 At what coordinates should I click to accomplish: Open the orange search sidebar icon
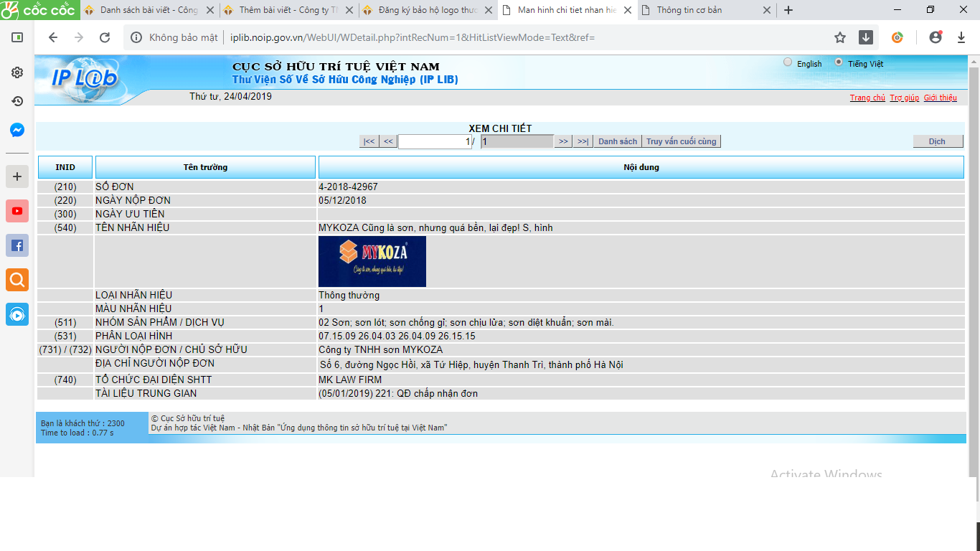pyautogui.click(x=17, y=280)
